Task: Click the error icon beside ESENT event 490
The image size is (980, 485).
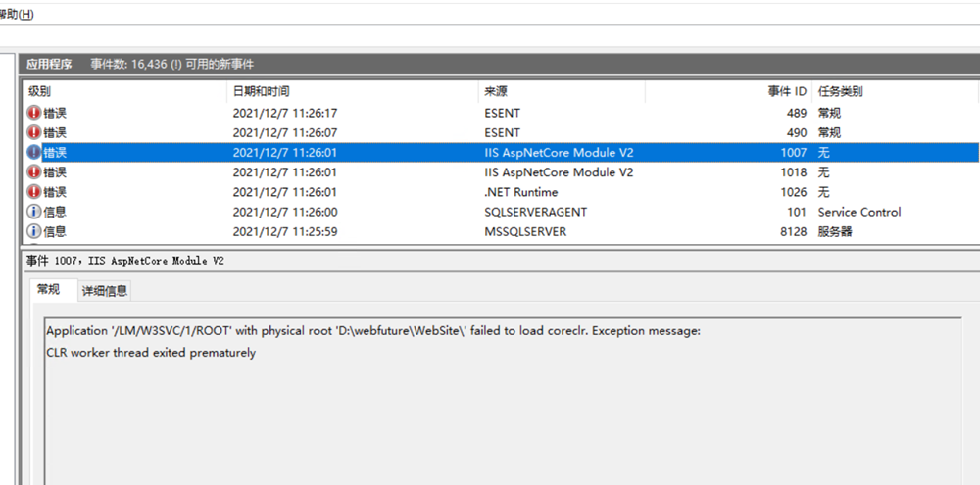Action: (x=34, y=132)
